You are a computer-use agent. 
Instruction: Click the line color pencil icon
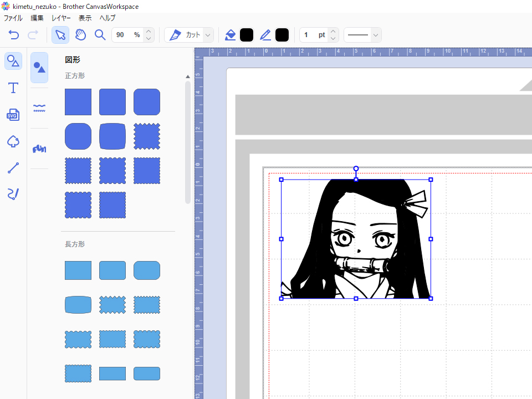265,35
